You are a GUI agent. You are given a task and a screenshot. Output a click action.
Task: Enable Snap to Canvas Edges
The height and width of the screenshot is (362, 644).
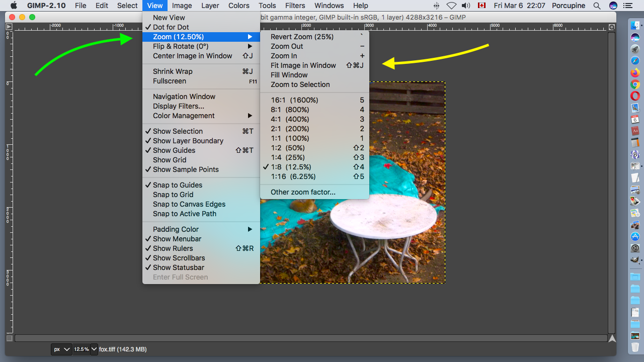point(201,204)
